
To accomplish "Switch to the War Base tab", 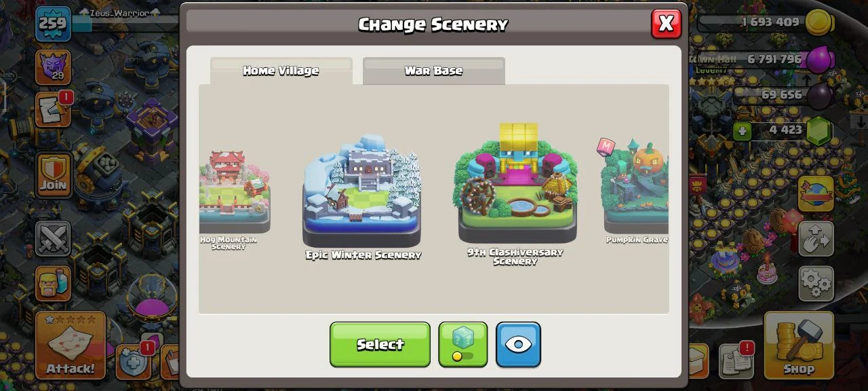I will pos(433,71).
